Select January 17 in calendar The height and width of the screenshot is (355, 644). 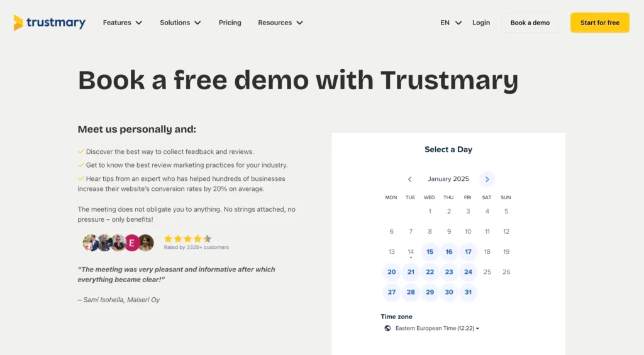(x=468, y=251)
